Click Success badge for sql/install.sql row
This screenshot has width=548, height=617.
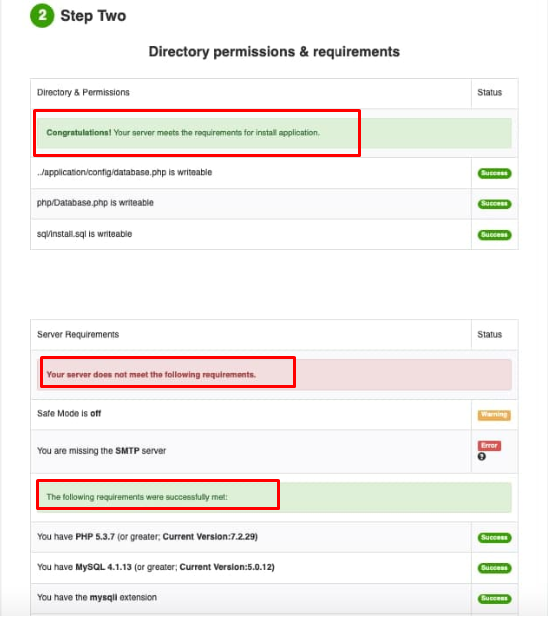click(494, 235)
